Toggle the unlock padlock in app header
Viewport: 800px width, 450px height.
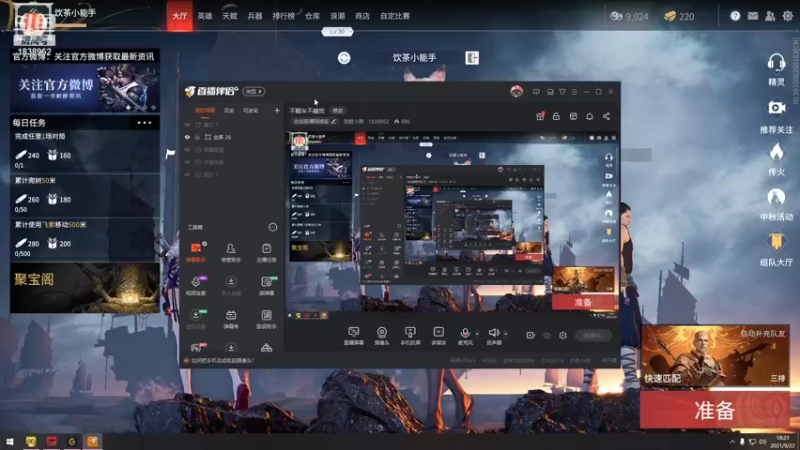click(556, 116)
